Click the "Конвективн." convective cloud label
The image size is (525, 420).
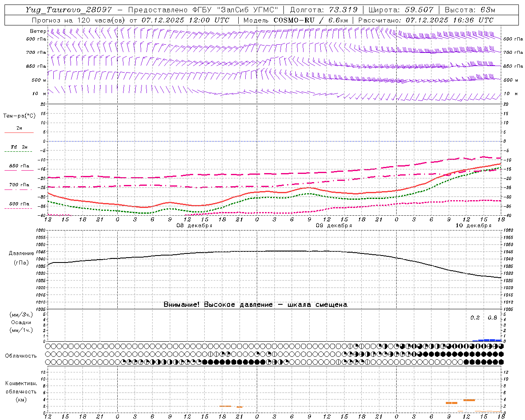[21, 383]
